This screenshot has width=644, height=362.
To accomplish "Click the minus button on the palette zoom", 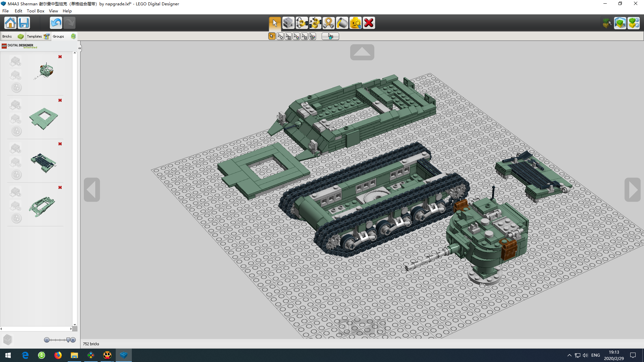I will [47, 340].
